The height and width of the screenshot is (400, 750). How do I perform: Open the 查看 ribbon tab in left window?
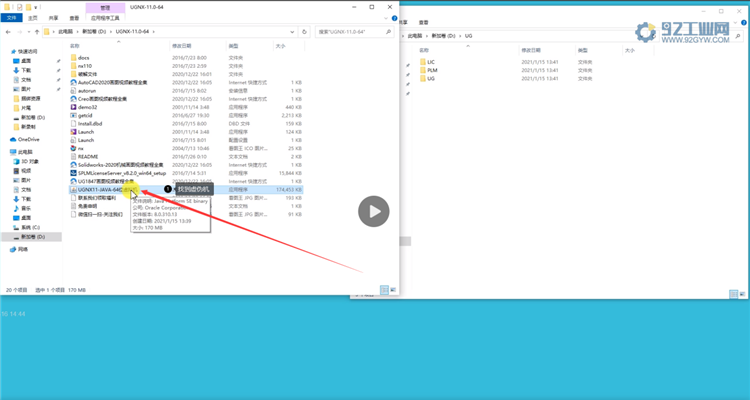74,18
